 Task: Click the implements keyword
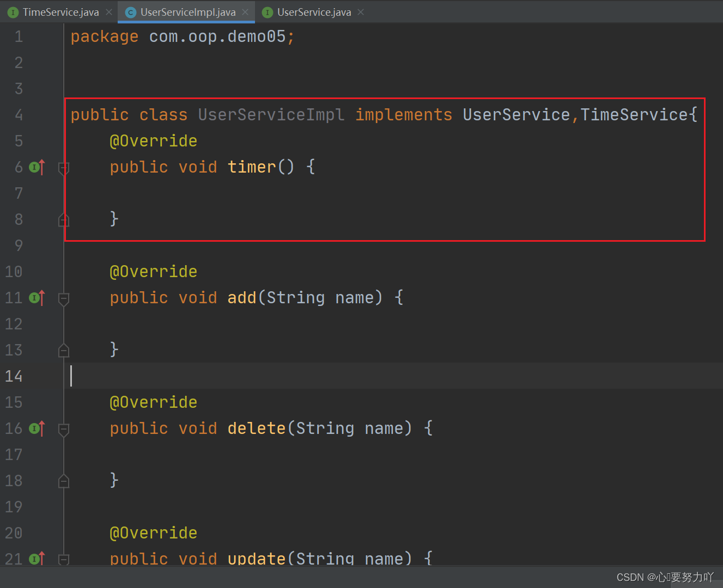pos(404,115)
